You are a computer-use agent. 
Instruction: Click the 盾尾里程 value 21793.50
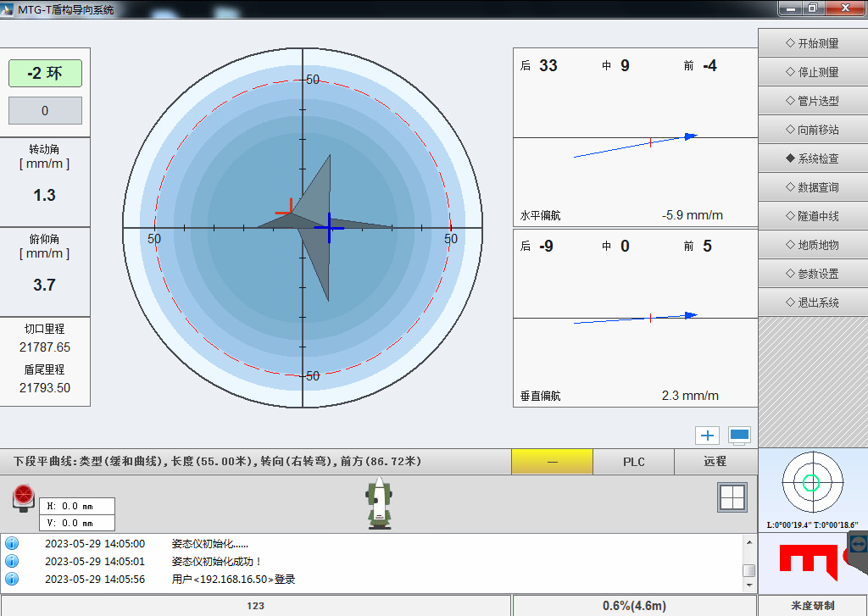coord(45,387)
